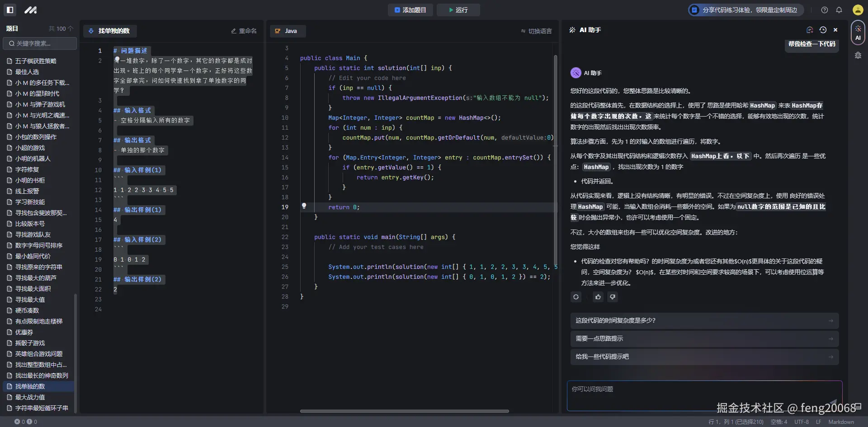868x427 pixels.
Task: Select the 找单独的数 problem tab
Action: (110, 31)
